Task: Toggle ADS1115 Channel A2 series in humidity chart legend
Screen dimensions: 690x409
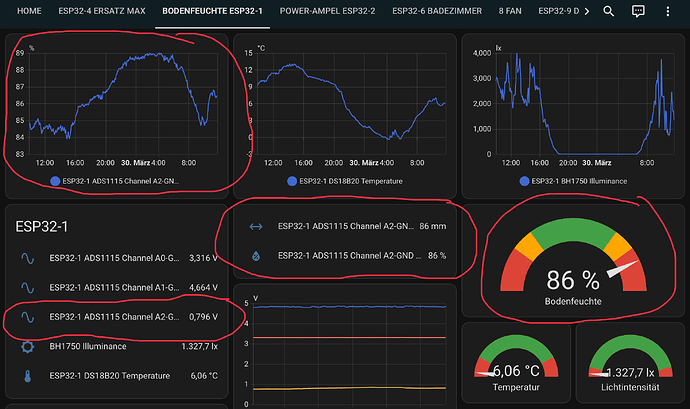Action: point(115,181)
